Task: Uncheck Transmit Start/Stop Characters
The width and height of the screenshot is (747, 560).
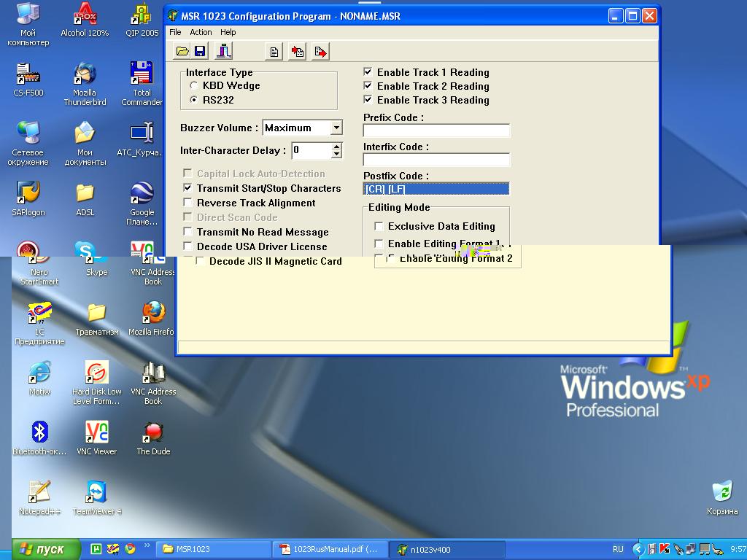Action: [x=187, y=188]
